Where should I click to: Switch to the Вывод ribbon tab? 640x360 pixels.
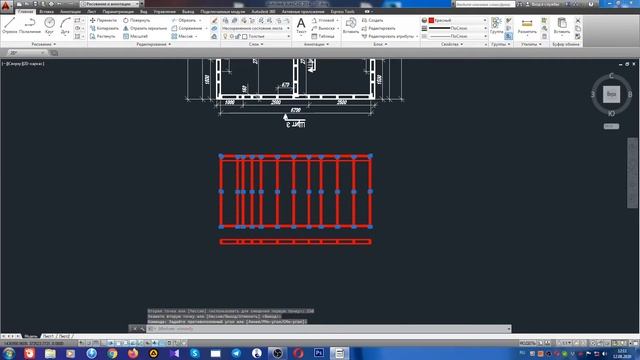188,11
